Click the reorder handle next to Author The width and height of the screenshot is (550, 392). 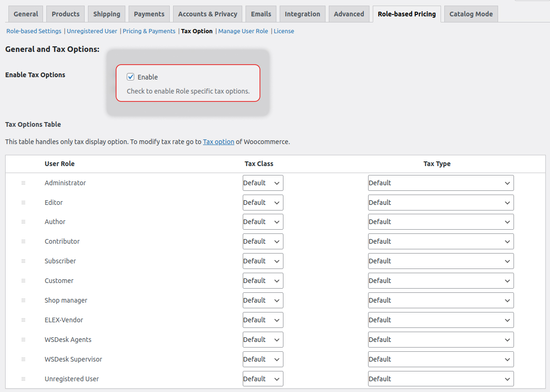23,222
